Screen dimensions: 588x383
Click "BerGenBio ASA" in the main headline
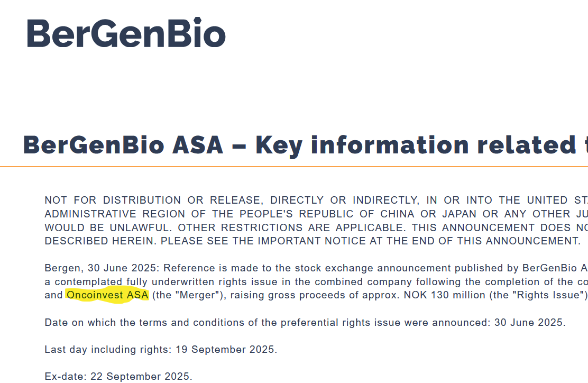(x=123, y=145)
